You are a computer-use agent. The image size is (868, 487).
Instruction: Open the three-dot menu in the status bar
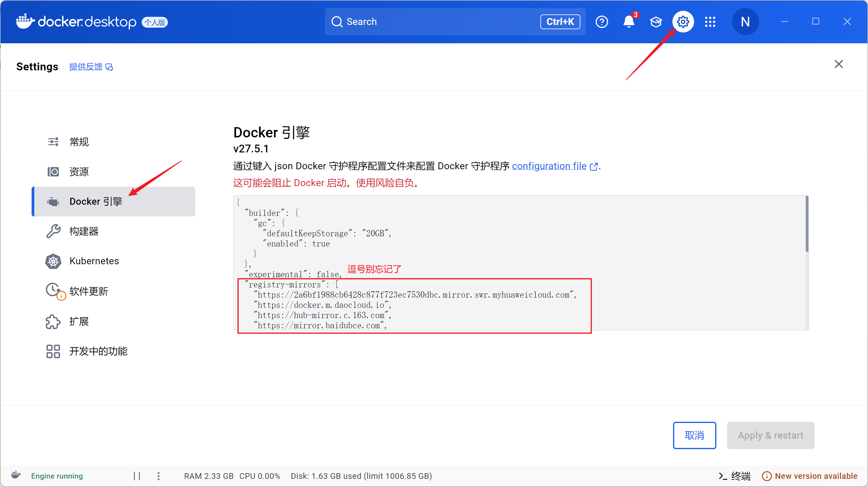158,476
